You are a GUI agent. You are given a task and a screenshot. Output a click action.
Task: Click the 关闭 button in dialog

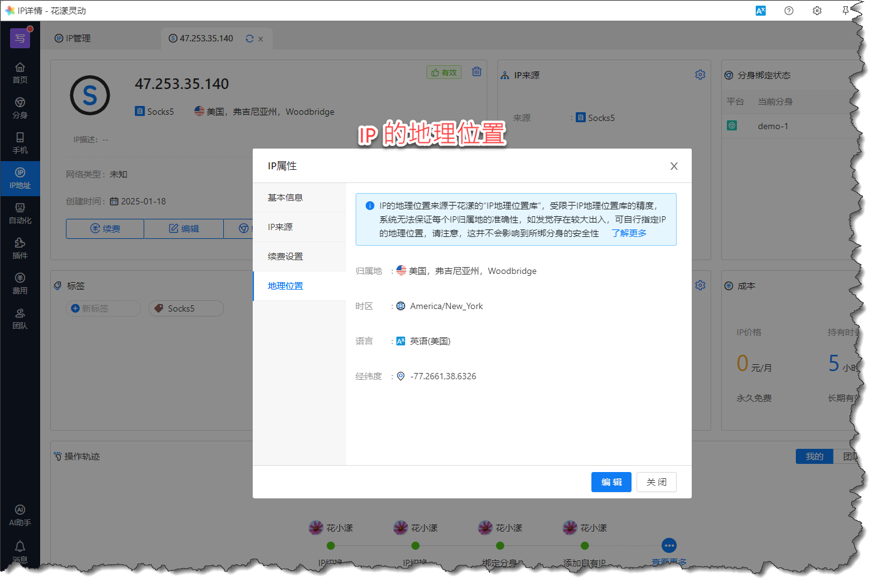(656, 482)
